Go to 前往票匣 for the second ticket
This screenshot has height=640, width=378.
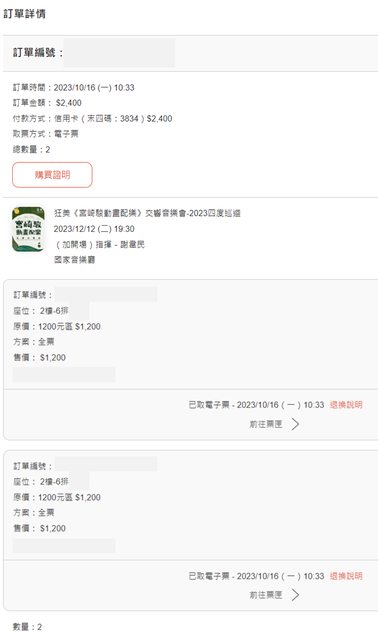[x=266, y=595]
